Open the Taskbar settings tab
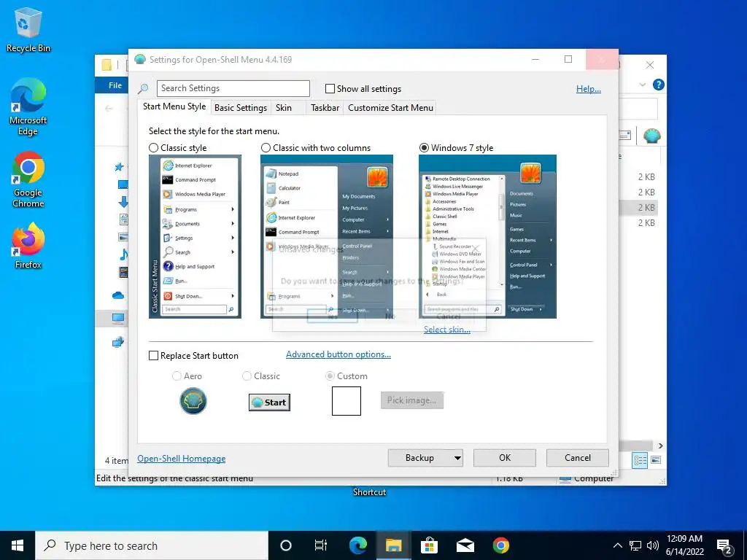The image size is (747, 560). [x=325, y=108]
